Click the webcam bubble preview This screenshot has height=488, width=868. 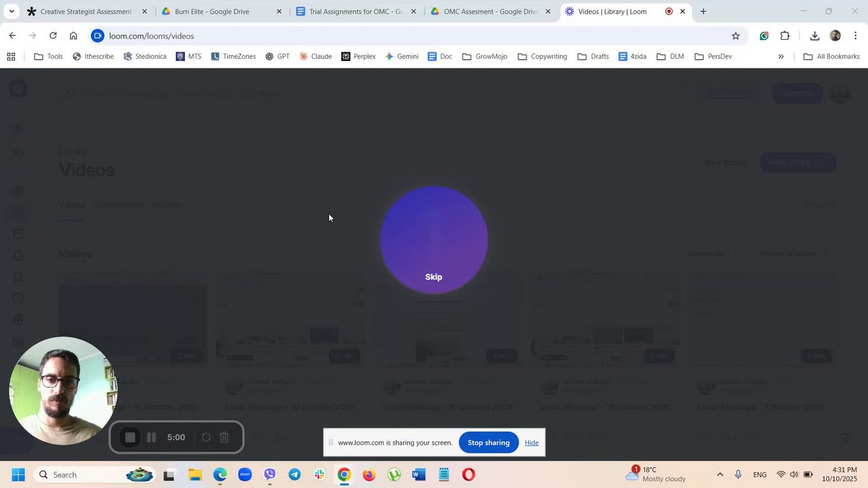point(63,391)
